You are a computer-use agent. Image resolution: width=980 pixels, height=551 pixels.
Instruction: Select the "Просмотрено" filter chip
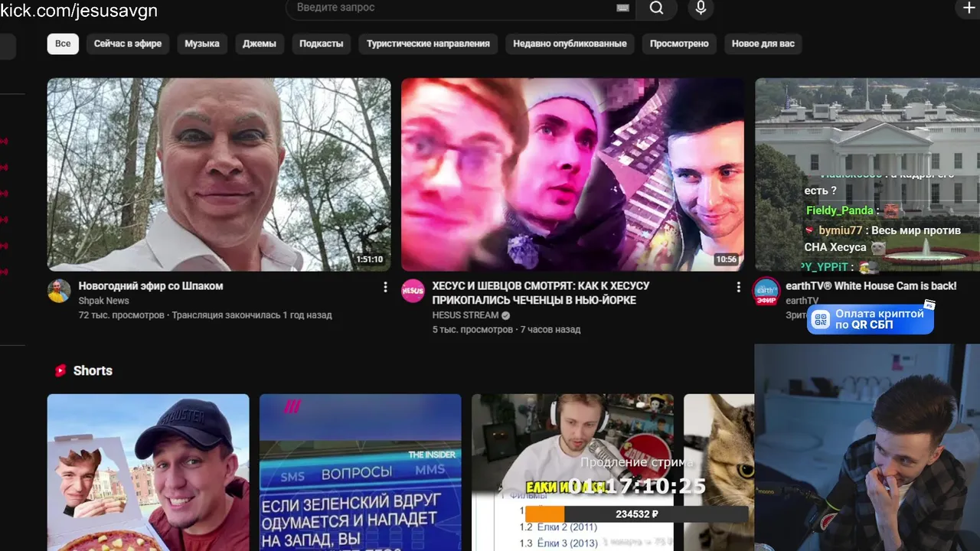click(x=679, y=44)
